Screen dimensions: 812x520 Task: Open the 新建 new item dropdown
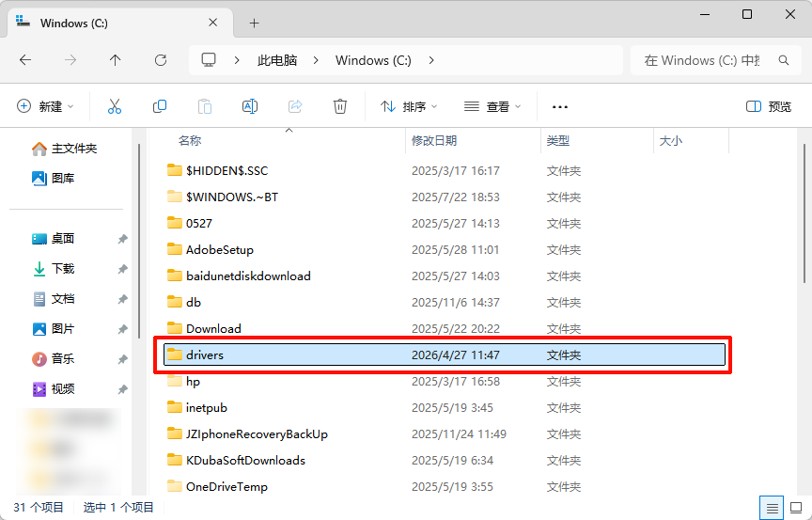coord(45,106)
